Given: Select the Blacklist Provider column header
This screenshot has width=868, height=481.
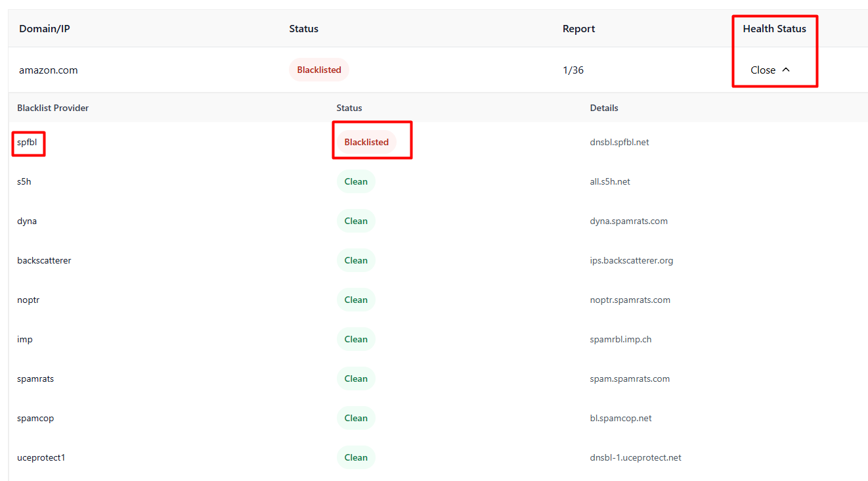Looking at the screenshot, I should pos(53,108).
